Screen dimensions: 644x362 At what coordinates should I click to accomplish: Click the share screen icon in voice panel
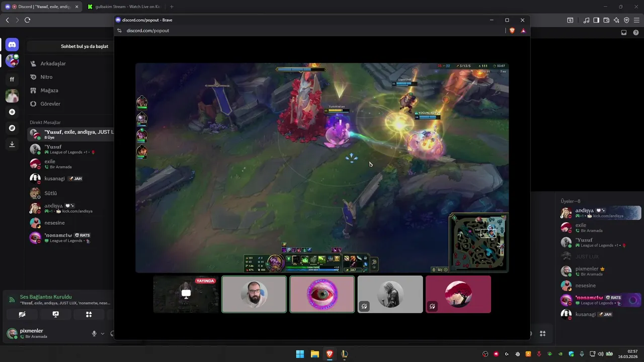pyautogui.click(x=55, y=314)
